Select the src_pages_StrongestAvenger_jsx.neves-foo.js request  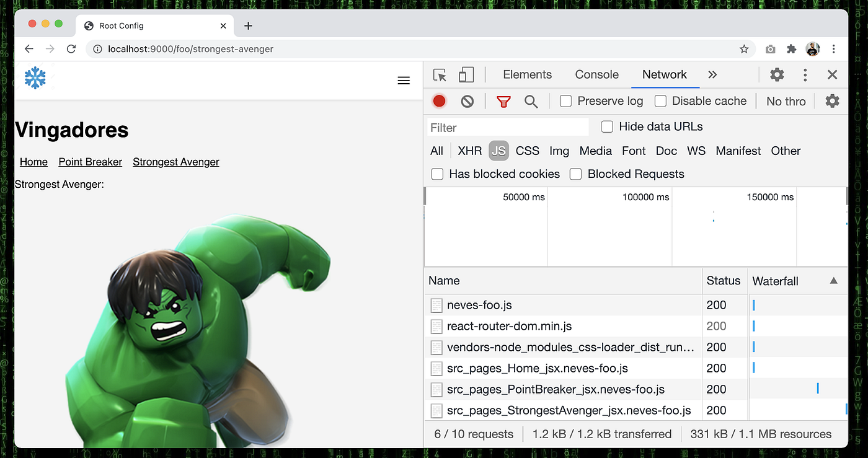[x=636, y=410]
